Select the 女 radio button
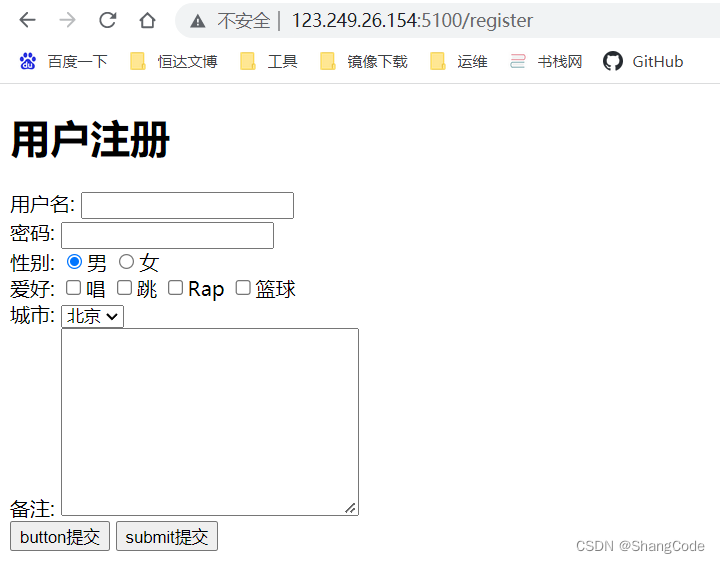Screen dimensions: 720x563 (x=126, y=262)
